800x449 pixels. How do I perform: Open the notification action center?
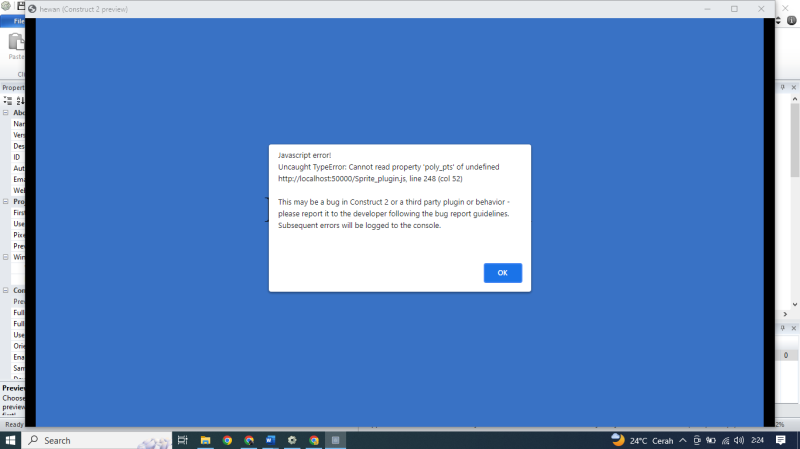(781, 440)
